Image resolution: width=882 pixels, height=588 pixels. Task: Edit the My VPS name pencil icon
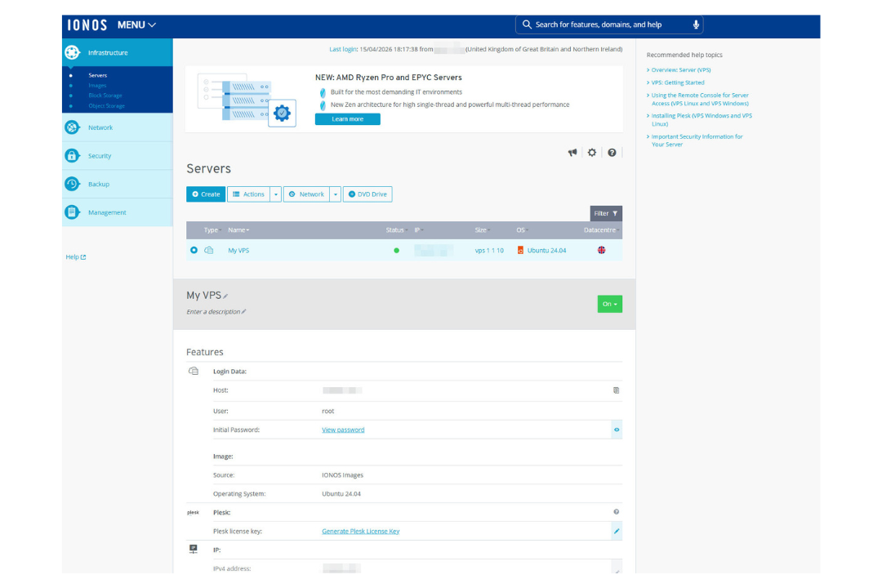coord(225,296)
